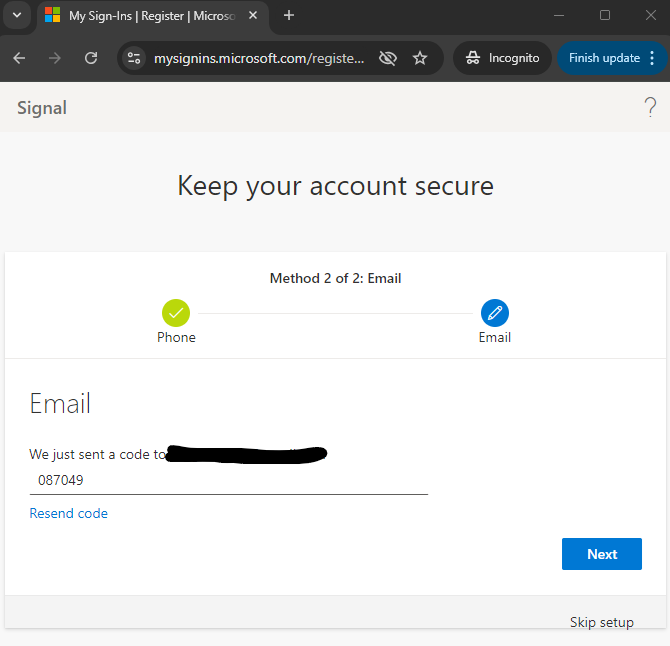The height and width of the screenshot is (646, 670).
Task: Click the browser forward arrow
Action: [55, 58]
